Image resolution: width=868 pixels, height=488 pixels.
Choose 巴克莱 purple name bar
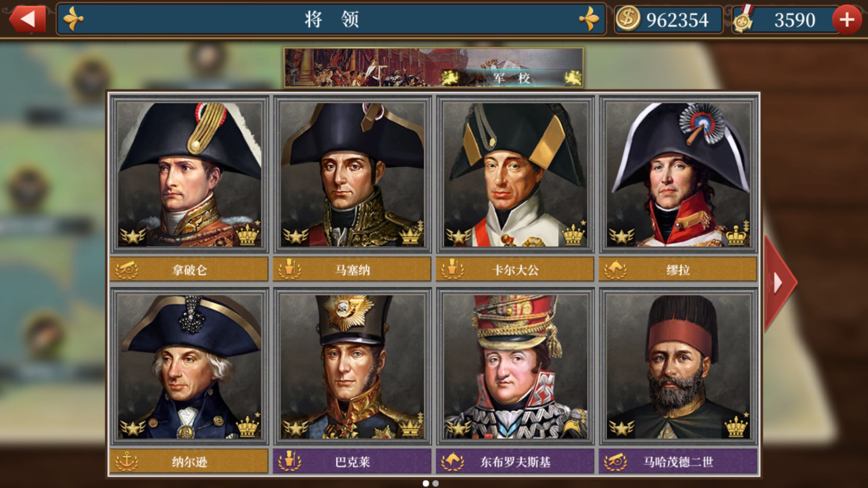352,462
